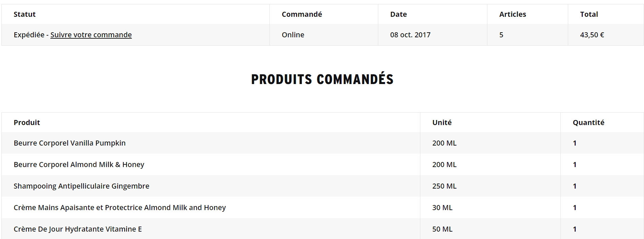Click the Commandé column header
The image size is (644, 239).
(302, 14)
